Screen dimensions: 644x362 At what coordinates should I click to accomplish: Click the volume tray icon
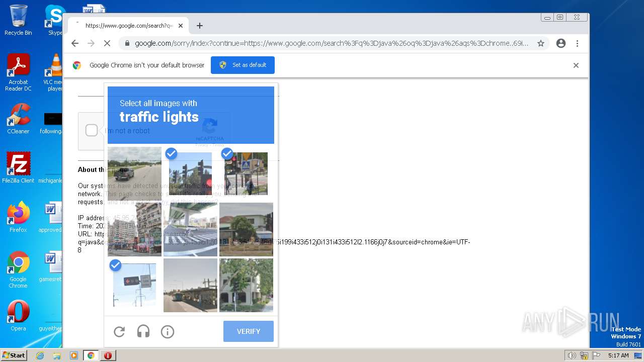(x=572, y=355)
